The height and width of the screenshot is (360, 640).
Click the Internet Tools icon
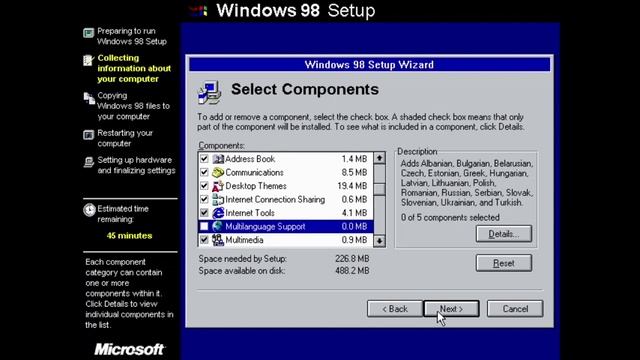click(218, 213)
